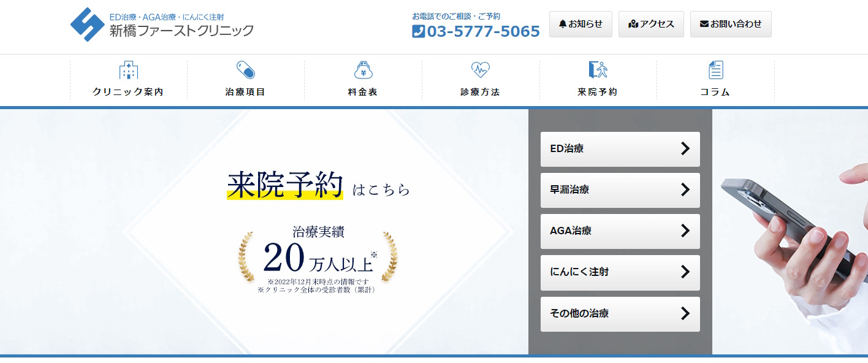868x363 pixels.
Task: Click ※クリニック全体の受診者数（累計） note
Action: [317, 289]
